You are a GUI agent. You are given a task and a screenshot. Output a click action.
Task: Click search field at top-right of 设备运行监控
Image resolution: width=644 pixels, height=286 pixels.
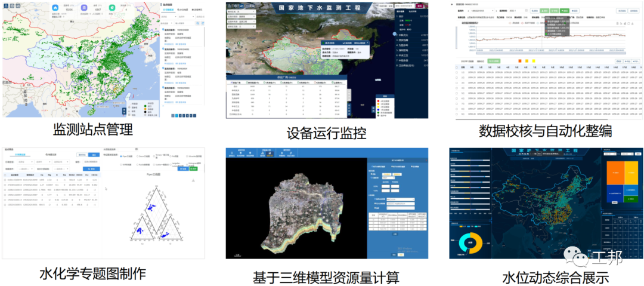[x=404, y=6]
